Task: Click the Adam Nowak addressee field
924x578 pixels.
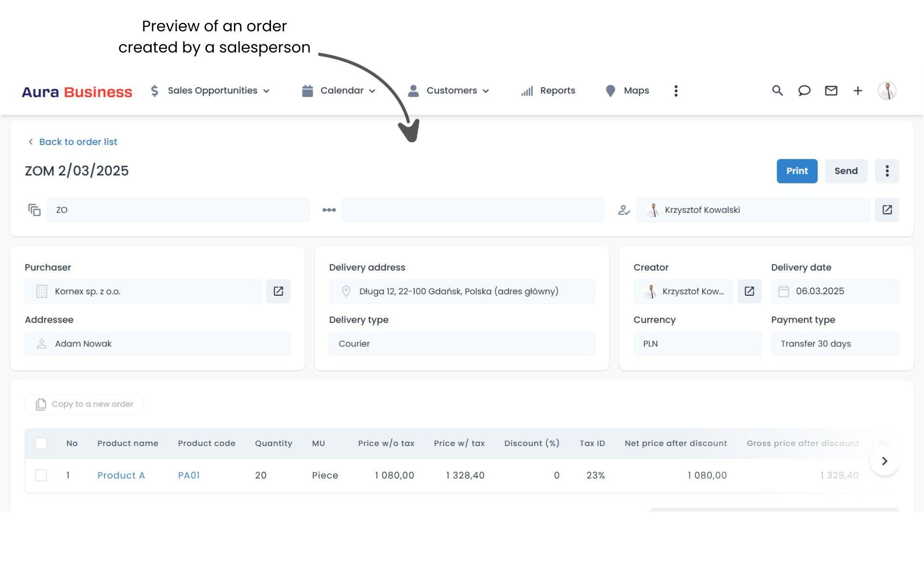Action: click(157, 344)
